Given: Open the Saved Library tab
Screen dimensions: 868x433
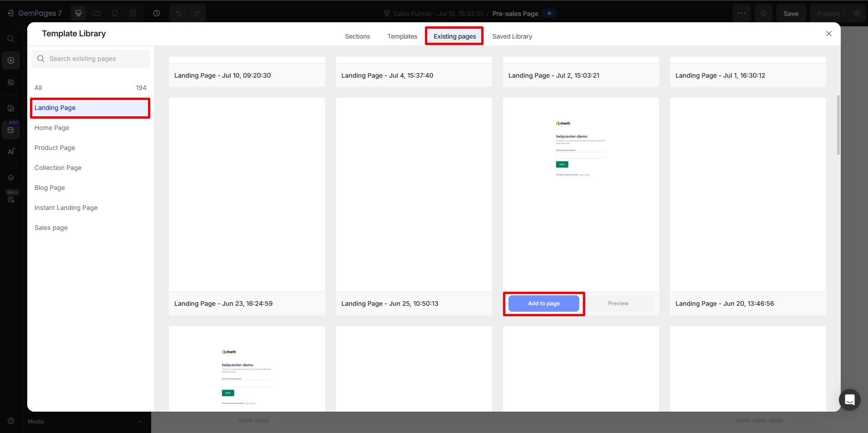Looking at the screenshot, I should (512, 36).
